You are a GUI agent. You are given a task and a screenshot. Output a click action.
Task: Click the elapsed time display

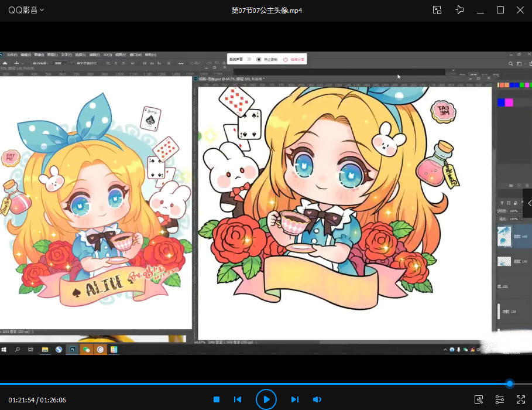click(22, 400)
